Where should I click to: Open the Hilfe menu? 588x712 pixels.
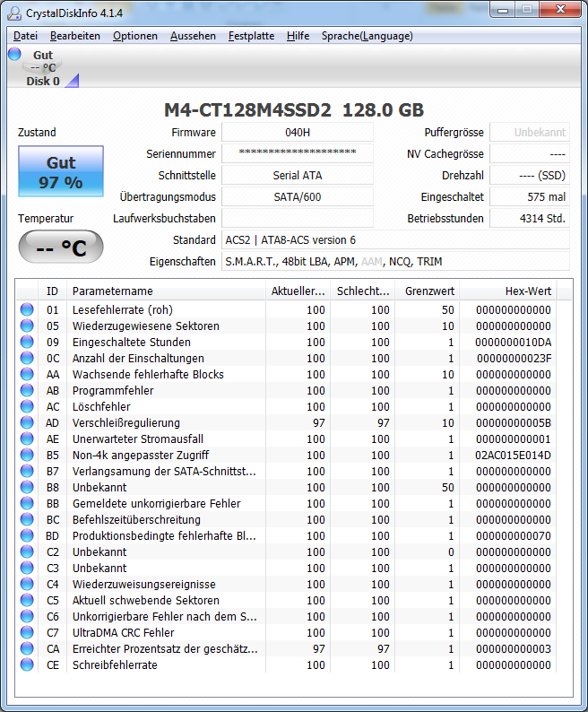(x=298, y=36)
